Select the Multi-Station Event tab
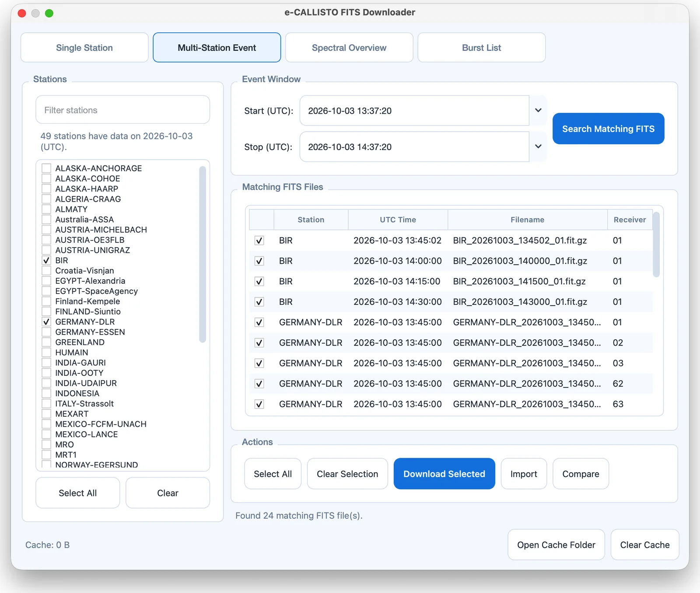This screenshot has height=593, width=700. point(217,48)
